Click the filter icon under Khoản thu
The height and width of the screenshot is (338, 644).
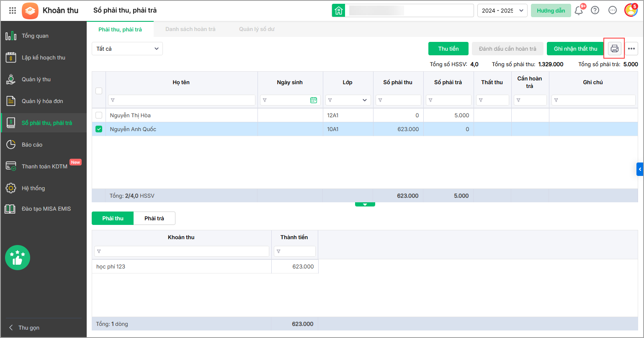tap(99, 251)
